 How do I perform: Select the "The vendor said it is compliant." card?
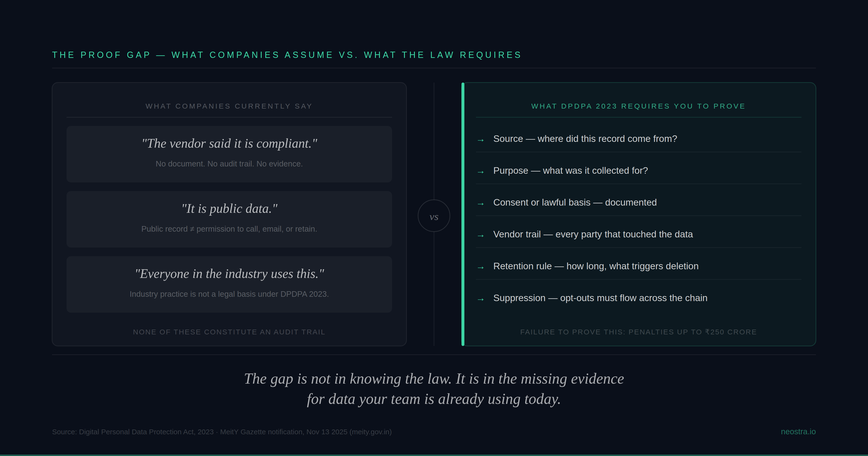click(229, 154)
